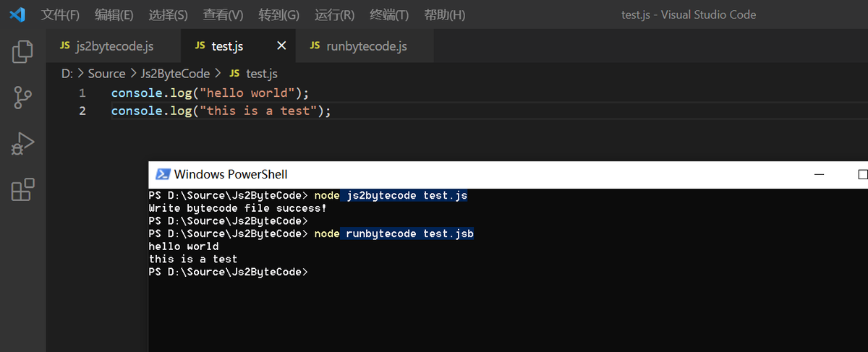Click the 'hello world' output in PowerShell
Image resolution: width=868 pixels, height=352 pixels.
(x=184, y=246)
